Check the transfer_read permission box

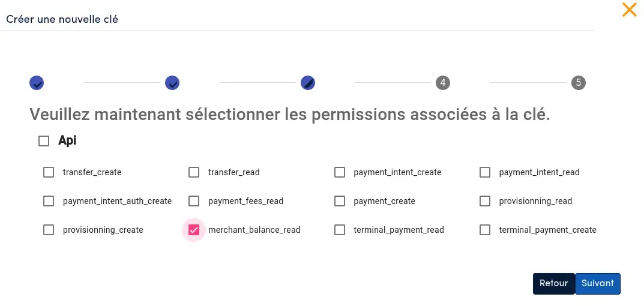pos(194,172)
